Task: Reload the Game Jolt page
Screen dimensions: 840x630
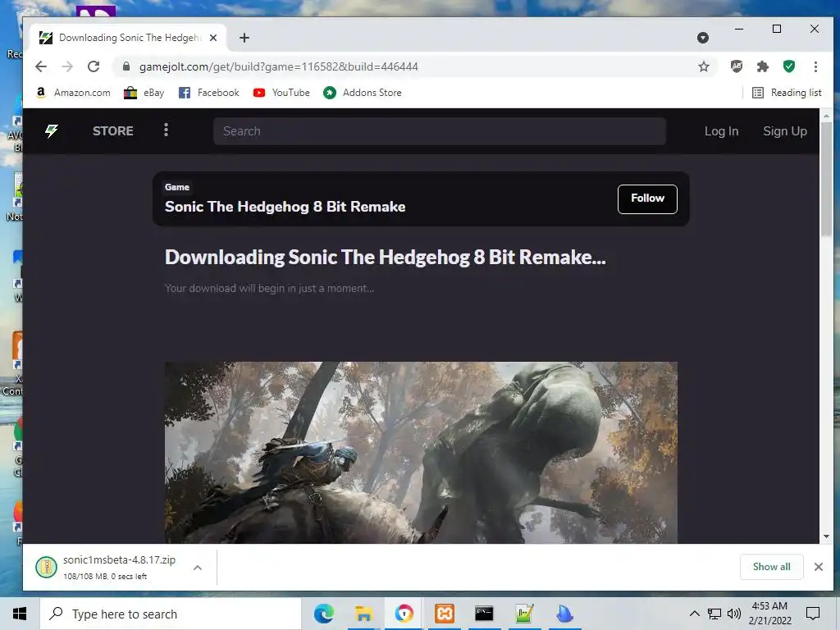Action: 94,66
